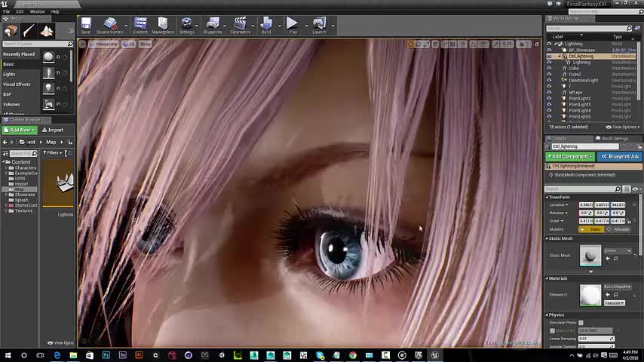Open the Static Mesh Sphere dropdown
Image resolution: width=644 pixels, height=362 pixels.
[x=618, y=250]
